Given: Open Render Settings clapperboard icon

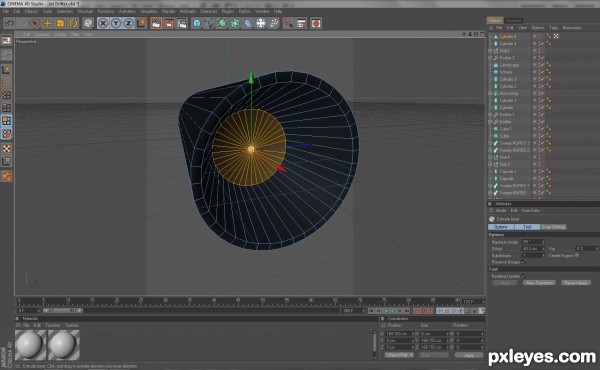Looking at the screenshot, I should [182, 23].
